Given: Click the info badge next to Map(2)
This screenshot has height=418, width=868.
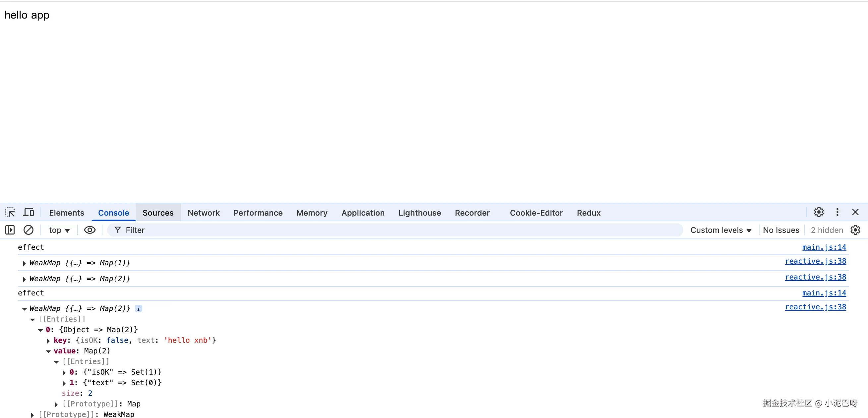Looking at the screenshot, I should coord(138,309).
